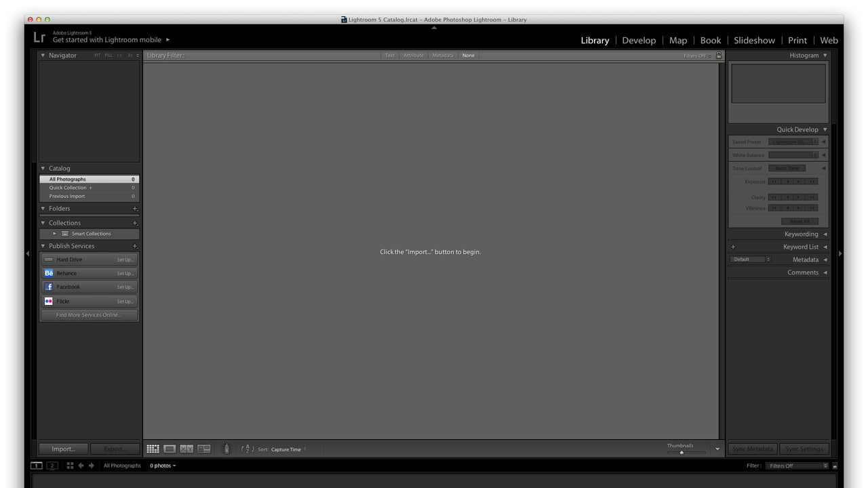Viewport: 868px width, 488px height.
Task: Collapse the Publish Services panel
Action: coord(43,246)
